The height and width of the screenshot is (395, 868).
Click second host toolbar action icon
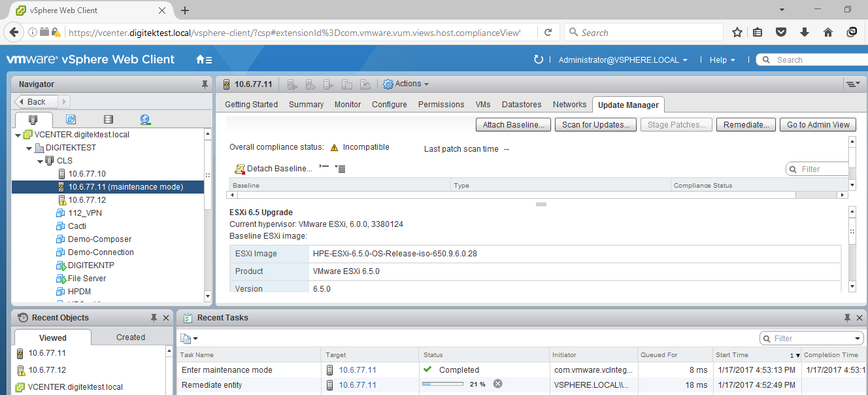click(x=310, y=84)
